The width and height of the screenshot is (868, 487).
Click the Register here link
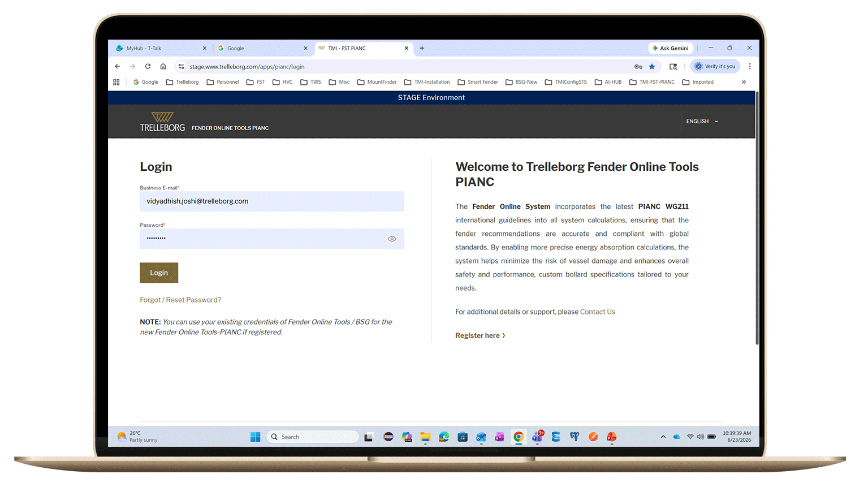(480, 335)
